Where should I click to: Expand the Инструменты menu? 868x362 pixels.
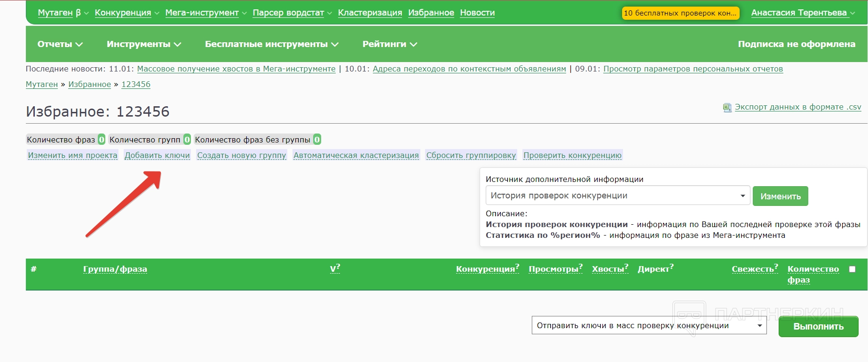coord(144,44)
